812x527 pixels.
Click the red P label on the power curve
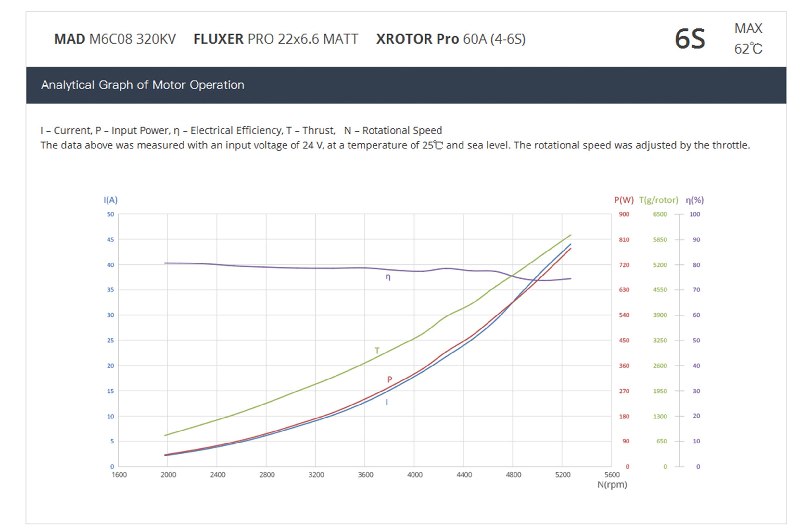[390, 379]
